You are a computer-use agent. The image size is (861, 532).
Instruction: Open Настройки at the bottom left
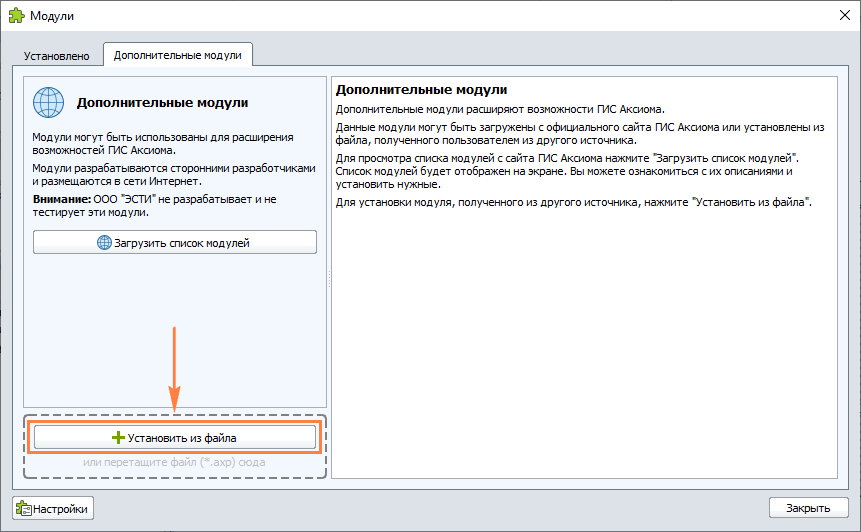[x=53, y=508]
